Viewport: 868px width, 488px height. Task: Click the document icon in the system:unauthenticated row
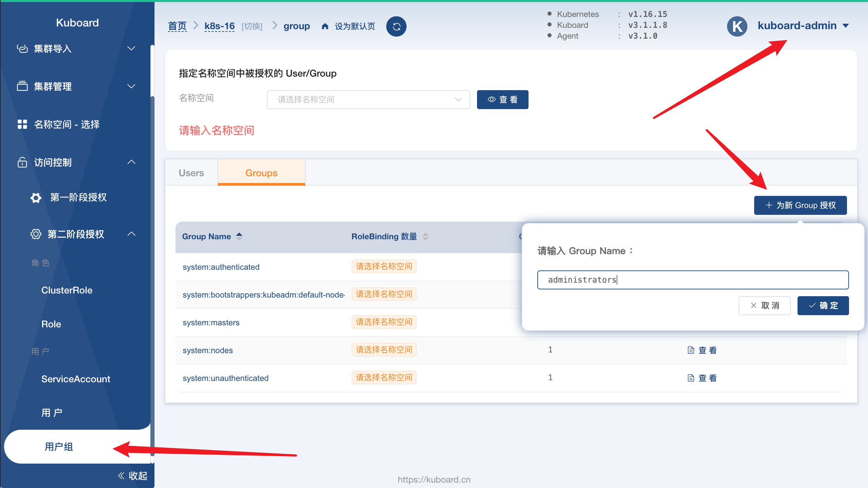[691, 378]
